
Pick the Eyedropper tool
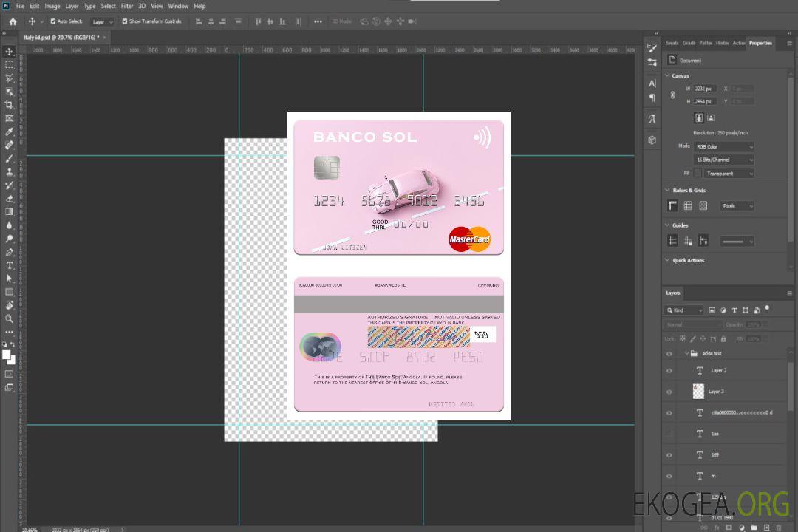point(9,132)
